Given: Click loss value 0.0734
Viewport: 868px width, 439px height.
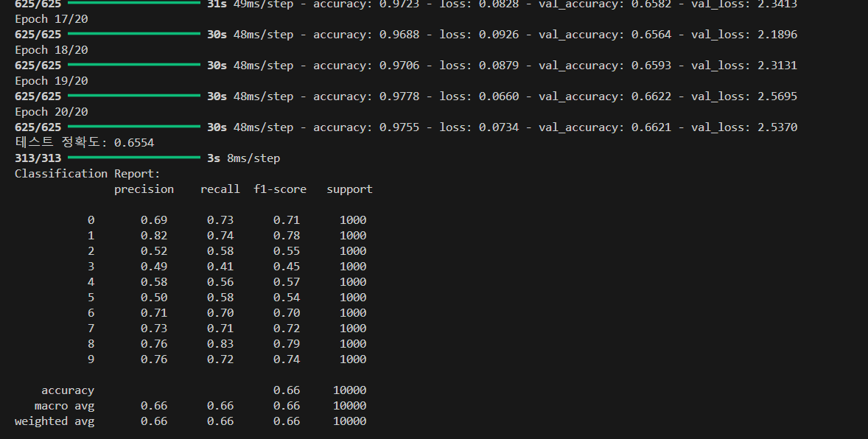Looking at the screenshot, I should point(499,127).
